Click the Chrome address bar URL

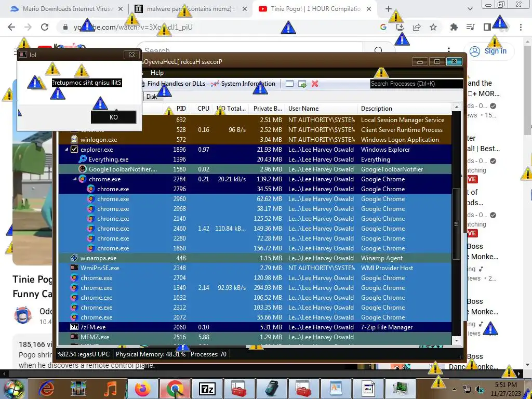[x=132, y=27]
